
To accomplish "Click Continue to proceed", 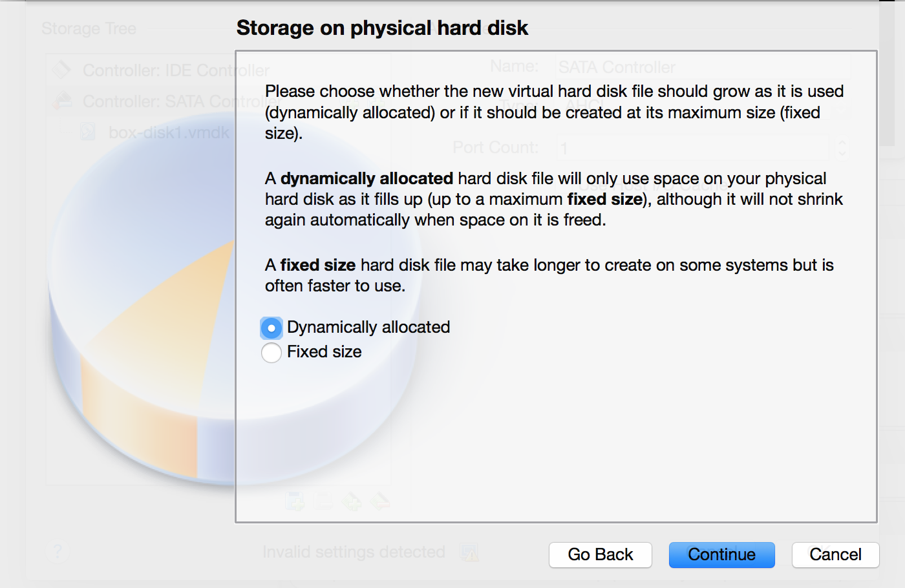I will pos(721,555).
